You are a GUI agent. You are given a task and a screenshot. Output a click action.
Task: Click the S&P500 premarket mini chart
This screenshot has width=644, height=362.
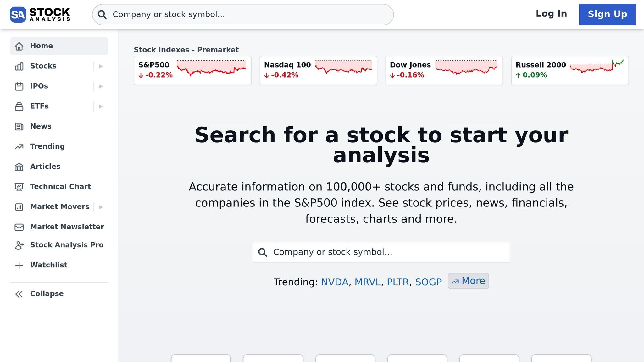tap(211, 70)
